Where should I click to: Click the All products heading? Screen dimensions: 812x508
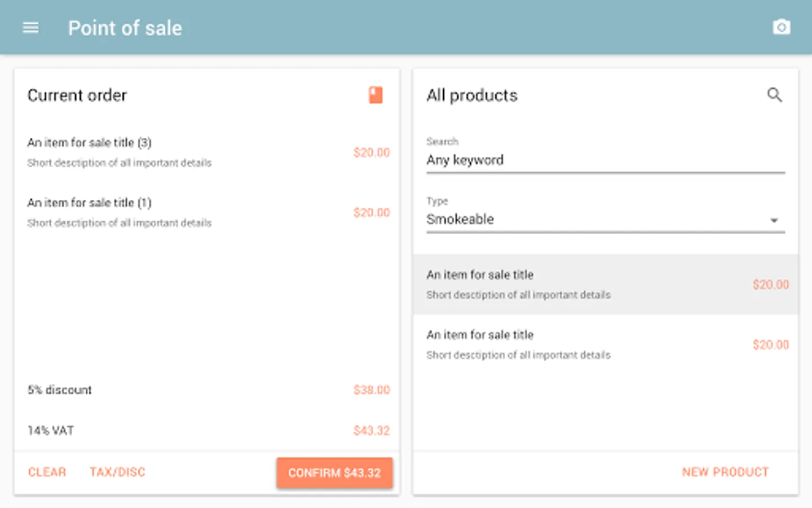[472, 95]
